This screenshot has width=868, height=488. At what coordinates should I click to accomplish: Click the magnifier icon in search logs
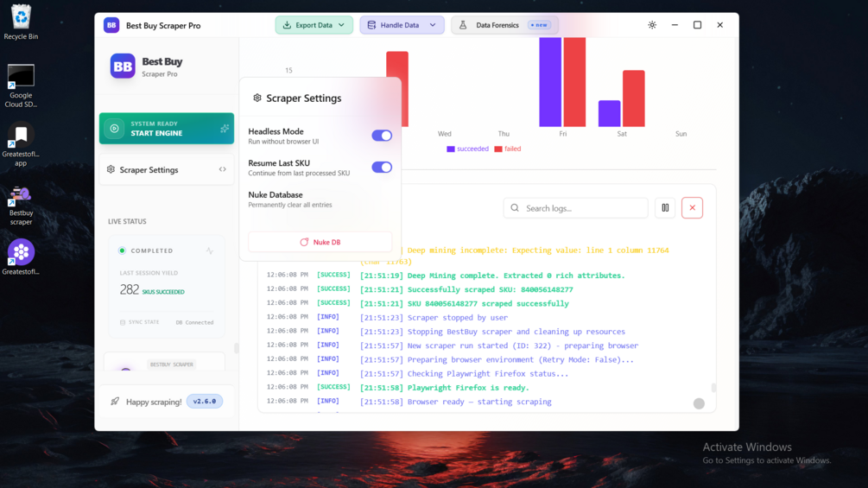(x=515, y=208)
